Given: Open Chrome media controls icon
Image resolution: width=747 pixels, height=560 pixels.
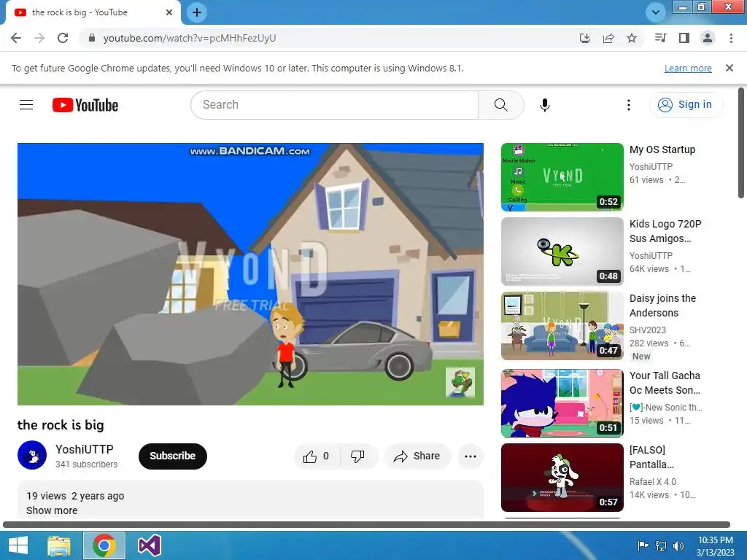Looking at the screenshot, I should click(x=660, y=38).
